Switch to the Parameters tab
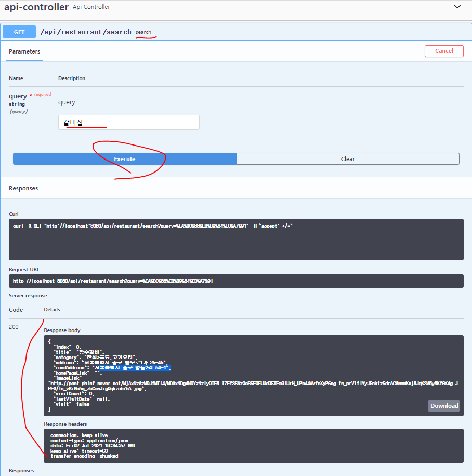 click(24, 51)
